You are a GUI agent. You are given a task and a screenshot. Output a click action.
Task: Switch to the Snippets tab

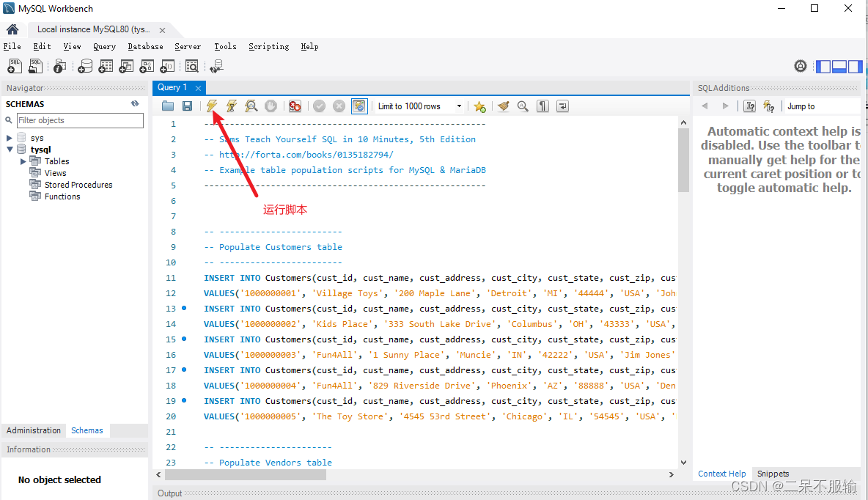tap(773, 474)
